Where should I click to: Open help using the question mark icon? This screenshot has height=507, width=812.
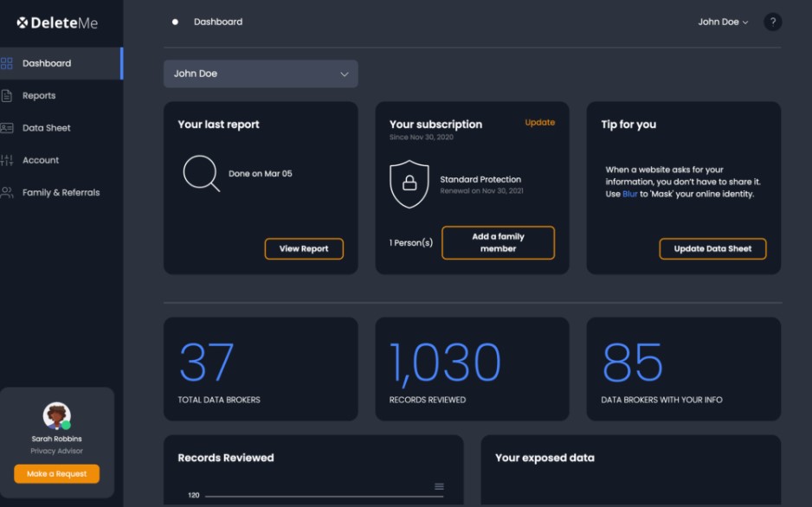(773, 22)
